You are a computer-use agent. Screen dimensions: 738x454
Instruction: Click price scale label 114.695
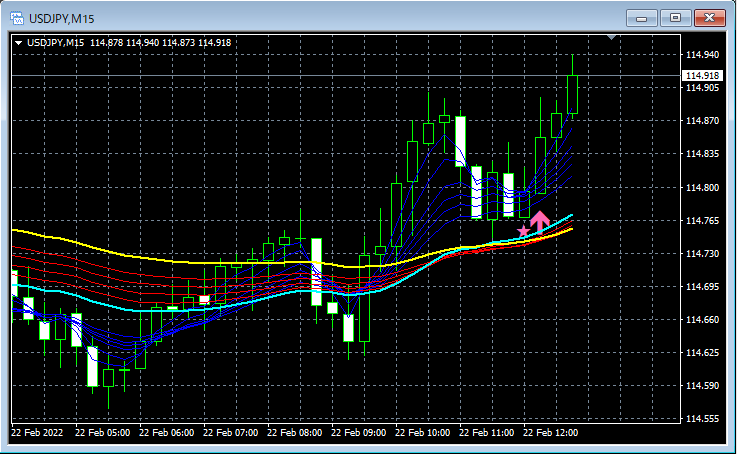[702, 287]
